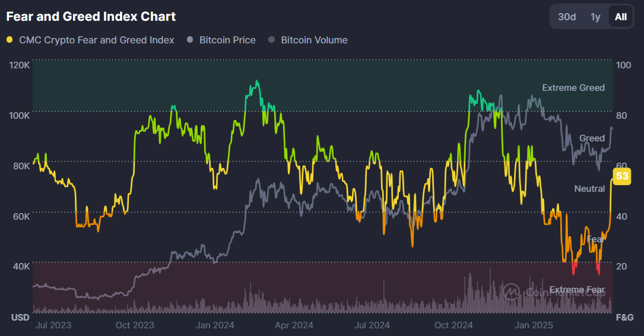Screen dimensions: 644x336
Task: Toggle CMC Crypto Fear and Greed Index series
Action: pos(97,40)
